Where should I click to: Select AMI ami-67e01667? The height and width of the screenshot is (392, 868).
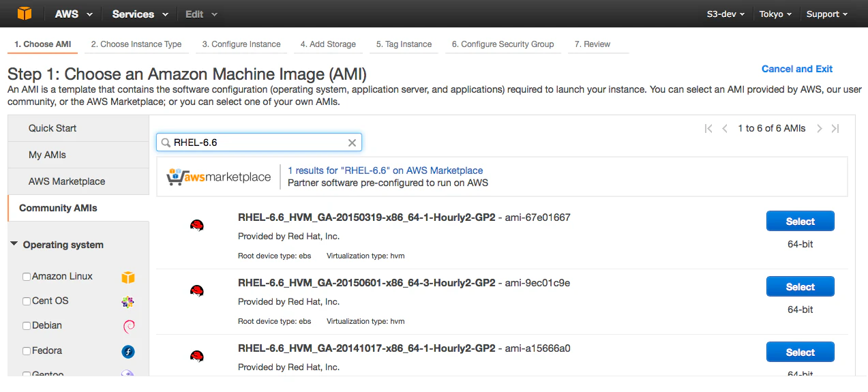[x=800, y=221]
